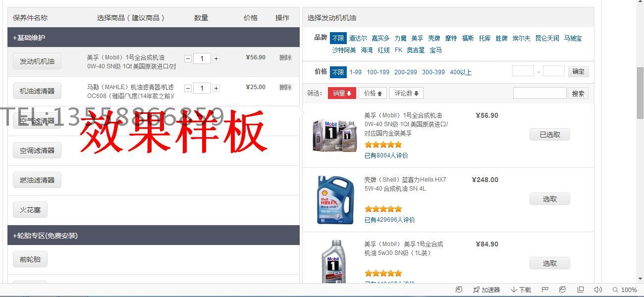Open 已有429696人评价 reviews link
The width and height of the screenshot is (644, 297).
coord(390,220)
